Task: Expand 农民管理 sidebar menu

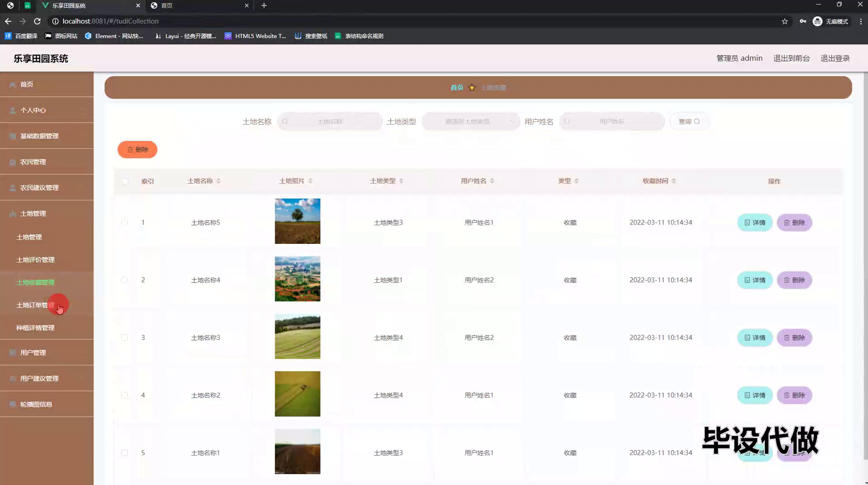Action: tap(47, 162)
